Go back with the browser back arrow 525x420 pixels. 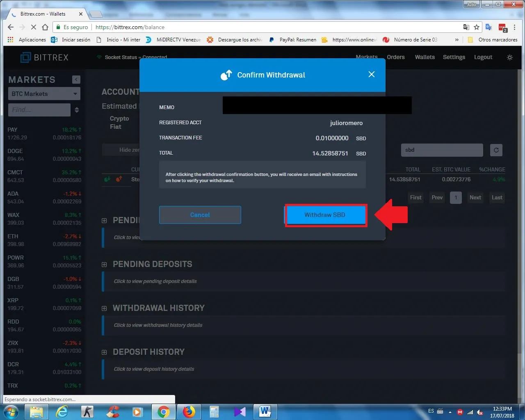(x=11, y=27)
